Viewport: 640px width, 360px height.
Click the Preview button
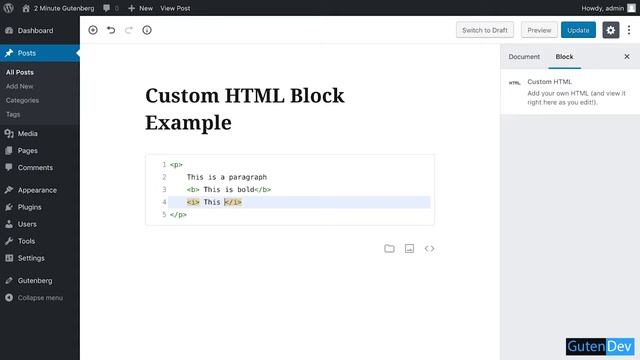click(x=539, y=30)
